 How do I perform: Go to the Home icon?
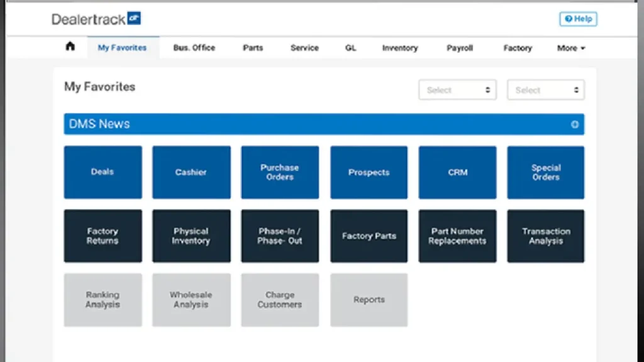pos(70,47)
